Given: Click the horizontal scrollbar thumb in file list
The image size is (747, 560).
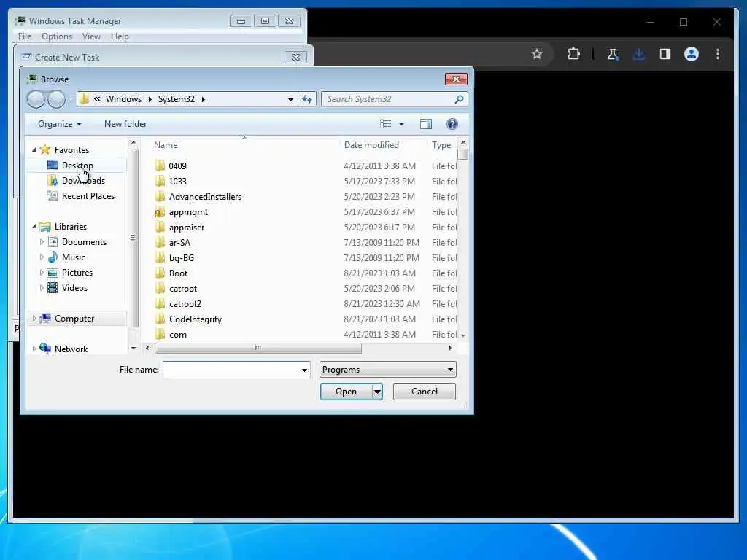Looking at the screenshot, I should 258,348.
